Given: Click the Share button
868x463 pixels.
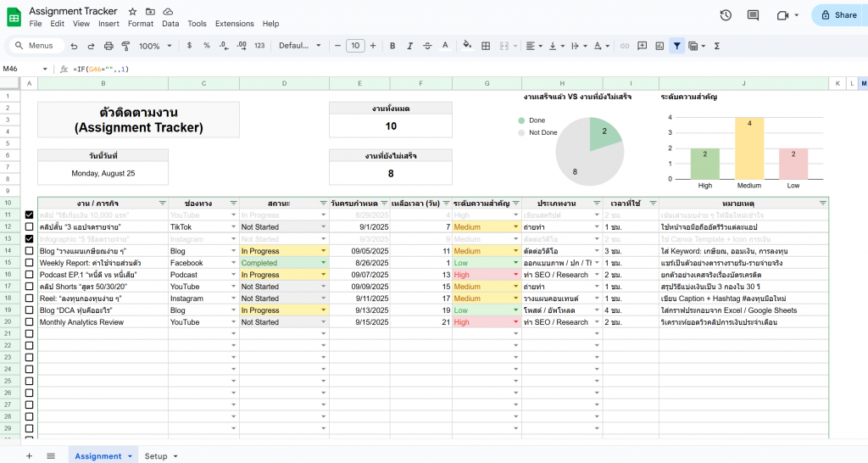Looking at the screenshot, I should click(840, 15).
